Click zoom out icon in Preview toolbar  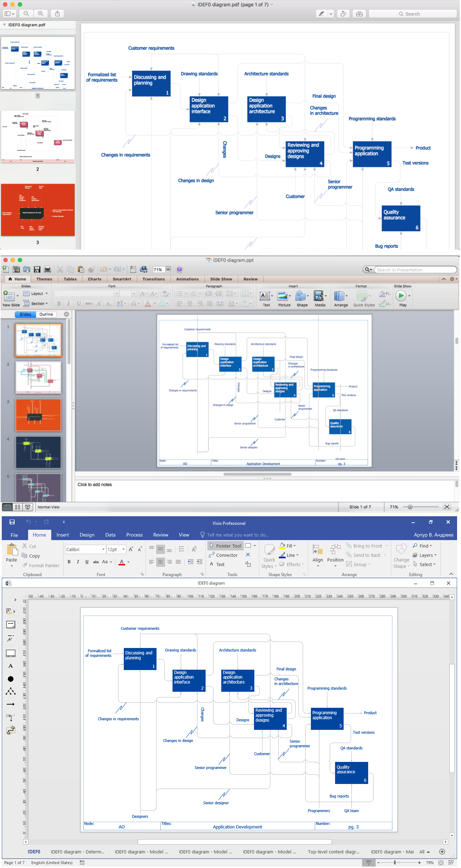[26, 14]
